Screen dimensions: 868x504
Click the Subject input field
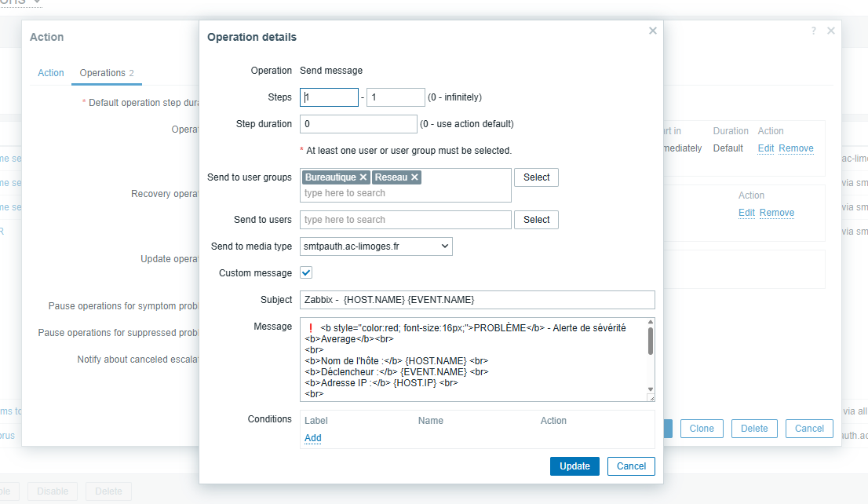476,300
